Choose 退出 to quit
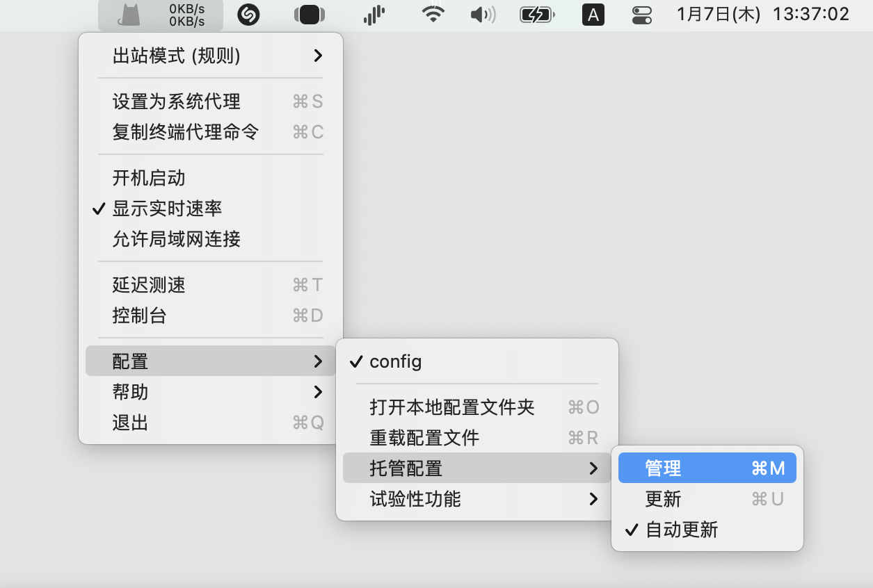873x588 pixels. pos(211,423)
